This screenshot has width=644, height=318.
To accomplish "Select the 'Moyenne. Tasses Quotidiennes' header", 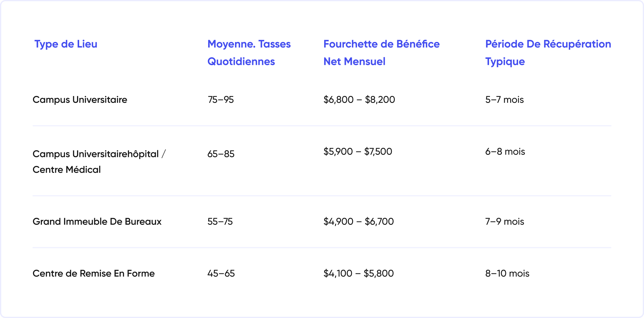I will point(249,53).
